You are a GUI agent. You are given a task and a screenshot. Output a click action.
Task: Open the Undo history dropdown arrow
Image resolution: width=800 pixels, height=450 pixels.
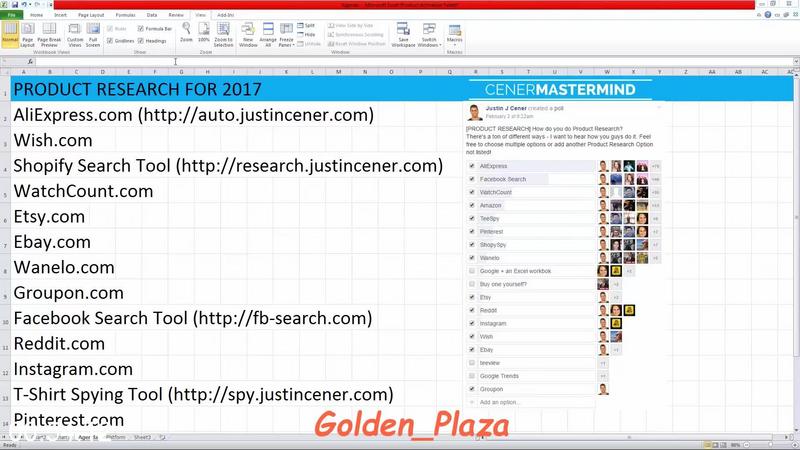pyautogui.click(x=30, y=5)
